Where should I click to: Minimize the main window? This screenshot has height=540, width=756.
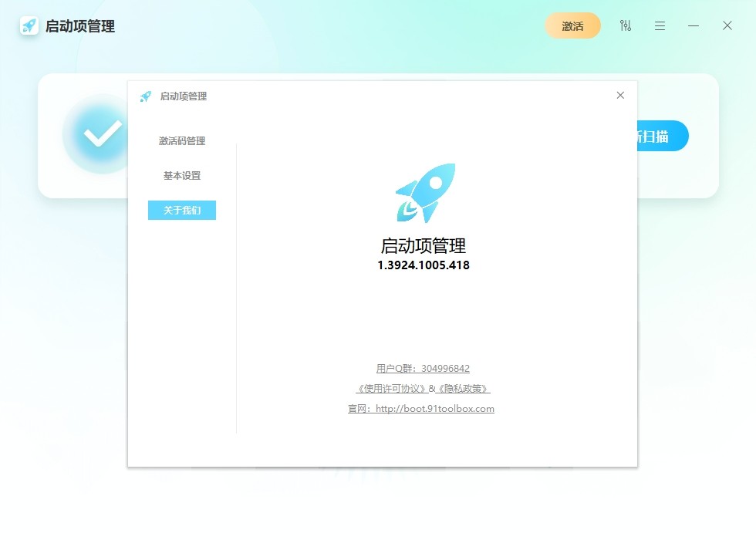[x=694, y=25]
